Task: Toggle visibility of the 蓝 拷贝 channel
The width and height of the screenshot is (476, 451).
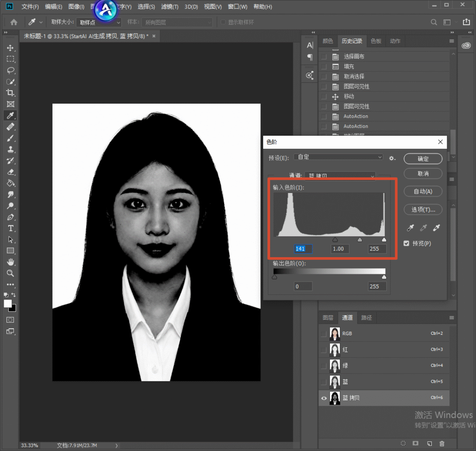Action: (324, 398)
